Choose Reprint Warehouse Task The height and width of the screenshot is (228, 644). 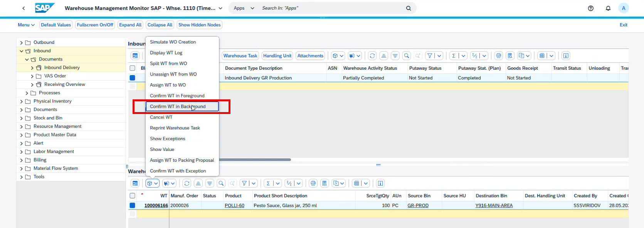tap(182, 128)
